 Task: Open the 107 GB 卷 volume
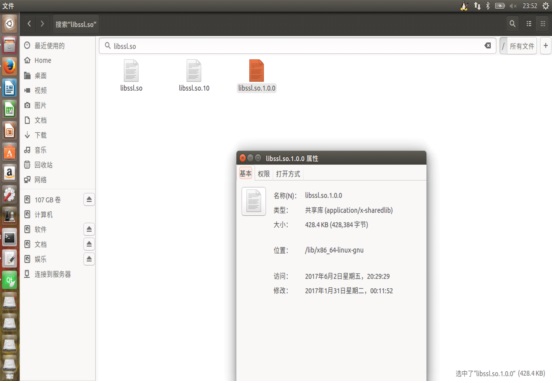[x=47, y=200]
